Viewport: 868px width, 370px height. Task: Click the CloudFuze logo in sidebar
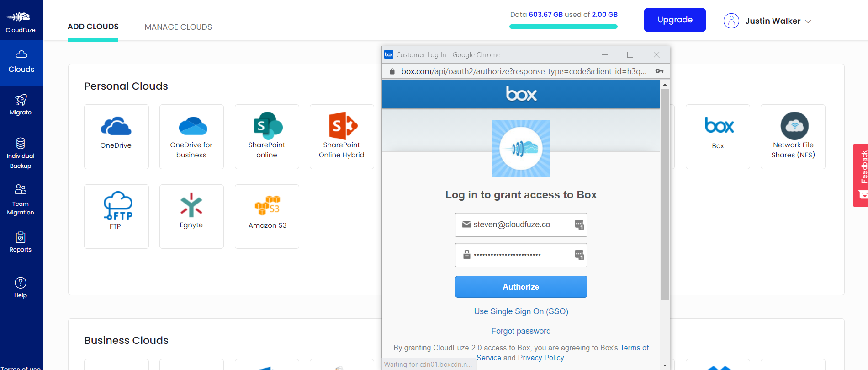pos(21,21)
